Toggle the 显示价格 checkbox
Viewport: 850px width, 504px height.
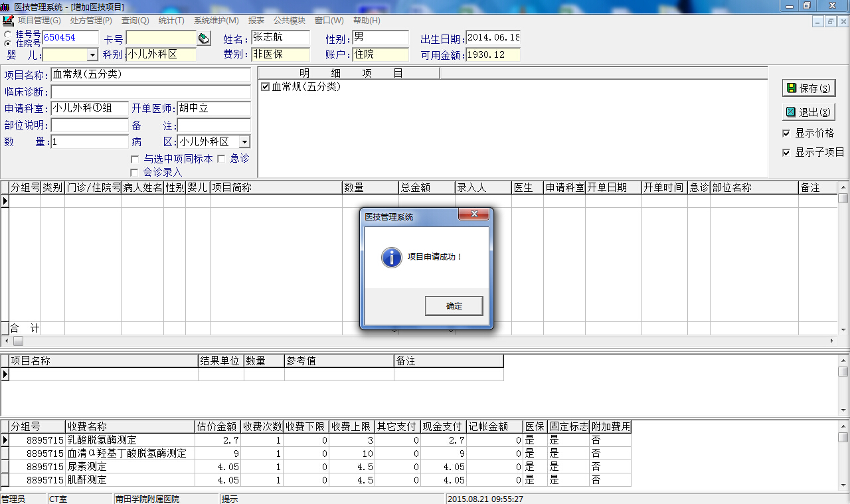pyautogui.click(x=786, y=133)
